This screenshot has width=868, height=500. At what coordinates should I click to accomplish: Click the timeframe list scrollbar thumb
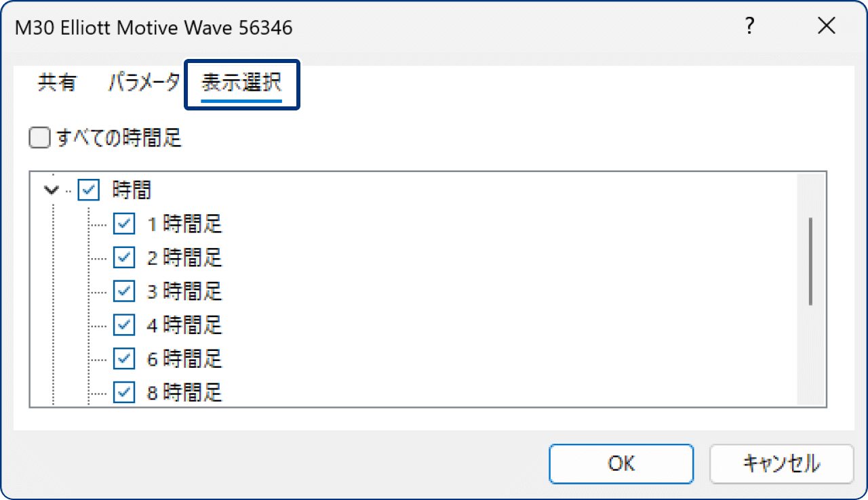pyautogui.click(x=810, y=261)
